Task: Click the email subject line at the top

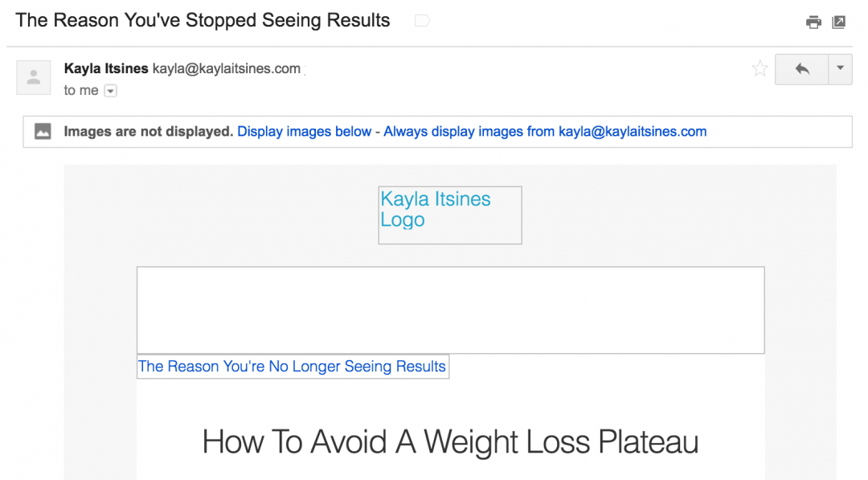Action: tap(203, 21)
